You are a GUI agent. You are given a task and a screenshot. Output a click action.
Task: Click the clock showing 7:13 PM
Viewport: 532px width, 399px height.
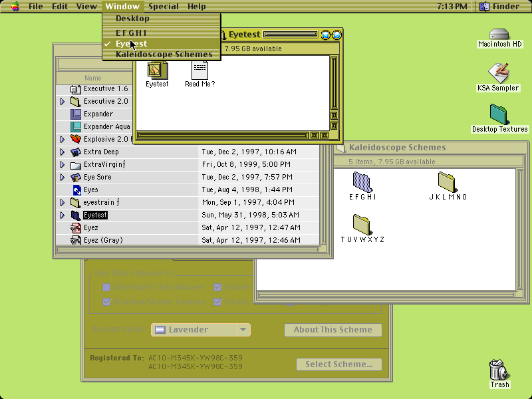click(x=452, y=6)
